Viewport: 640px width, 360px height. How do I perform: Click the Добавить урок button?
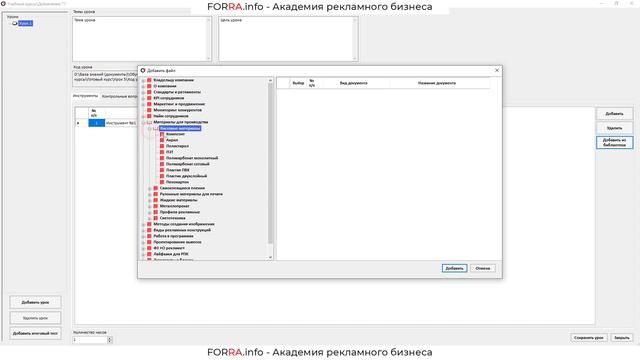36,302
